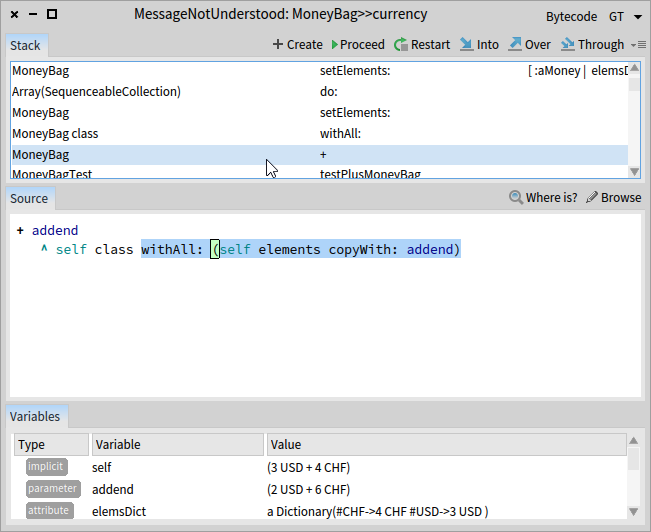651x532 pixels.
Task: Close the debugger window
Action: point(14,15)
